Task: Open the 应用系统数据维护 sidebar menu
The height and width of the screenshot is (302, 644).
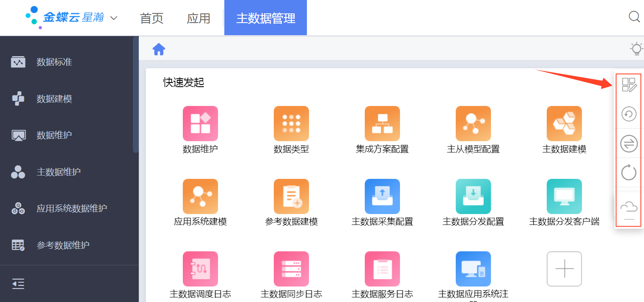Action: [x=69, y=208]
